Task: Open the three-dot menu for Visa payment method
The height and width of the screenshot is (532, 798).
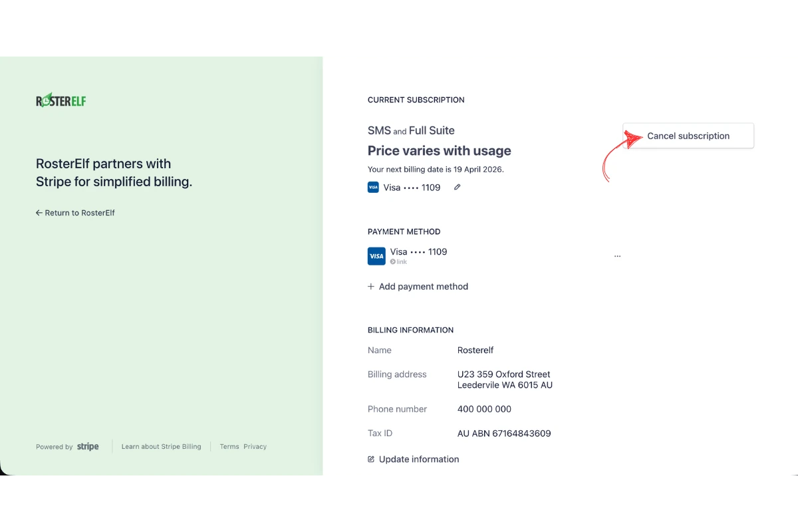Action: pos(617,256)
